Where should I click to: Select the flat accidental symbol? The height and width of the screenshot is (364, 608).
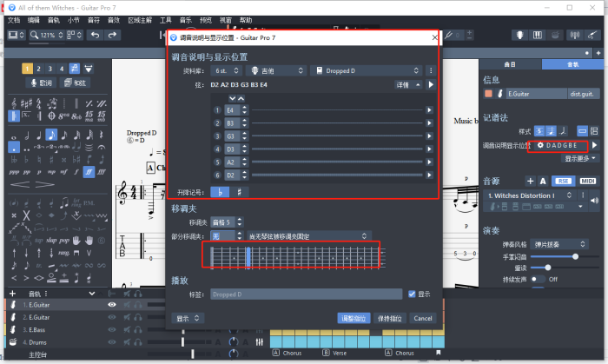pyautogui.click(x=220, y=191)
